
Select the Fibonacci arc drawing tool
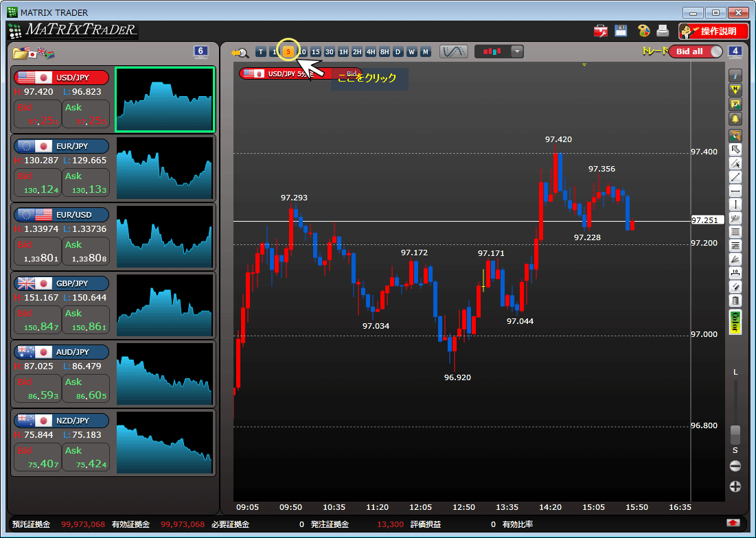[735, 219]
